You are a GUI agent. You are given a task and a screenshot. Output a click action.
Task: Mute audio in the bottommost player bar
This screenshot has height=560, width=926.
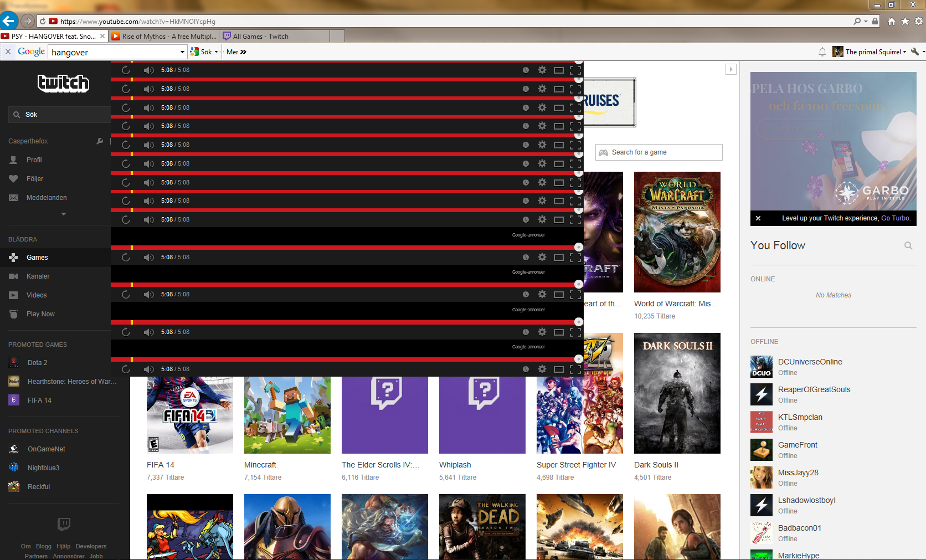click(148, 369)
